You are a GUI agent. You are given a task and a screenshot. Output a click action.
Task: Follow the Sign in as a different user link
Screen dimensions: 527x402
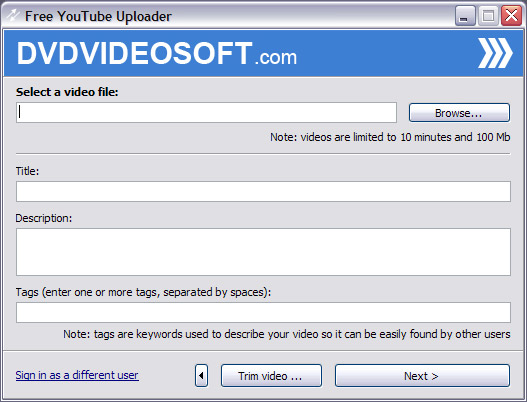click(77, 375)
